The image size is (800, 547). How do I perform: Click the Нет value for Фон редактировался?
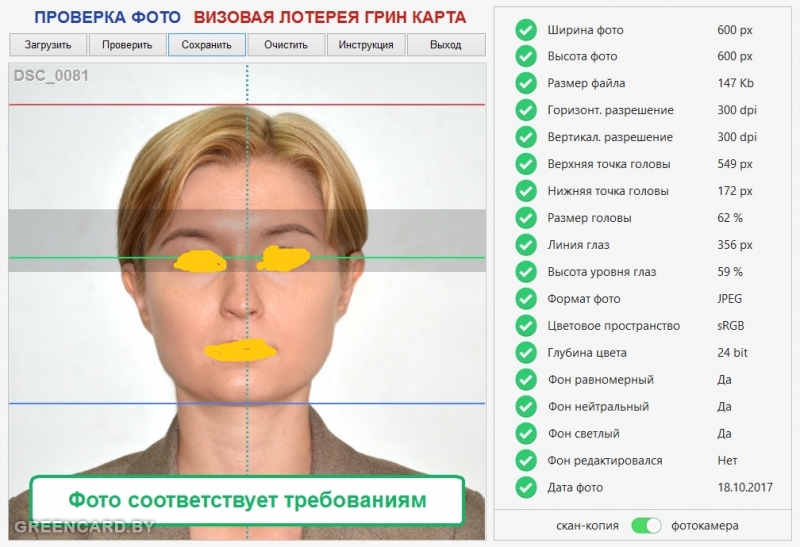(x=727, y=461)
